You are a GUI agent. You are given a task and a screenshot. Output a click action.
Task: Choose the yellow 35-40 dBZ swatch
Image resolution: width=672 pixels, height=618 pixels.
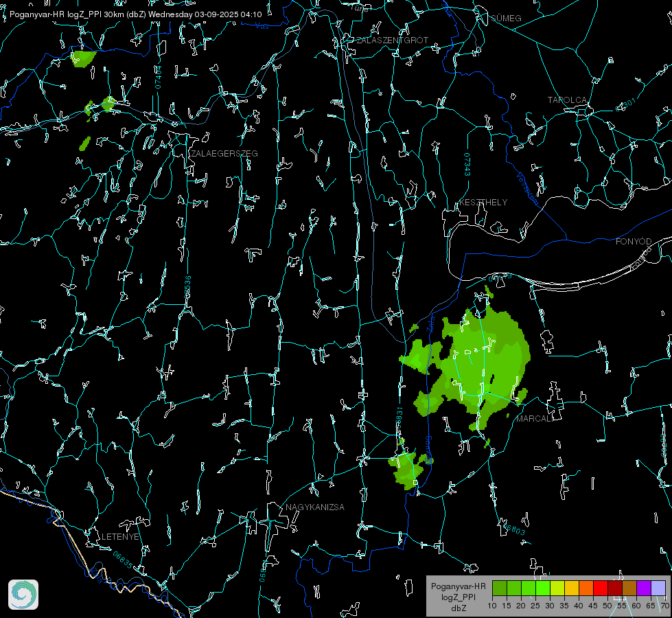point(572,588)
